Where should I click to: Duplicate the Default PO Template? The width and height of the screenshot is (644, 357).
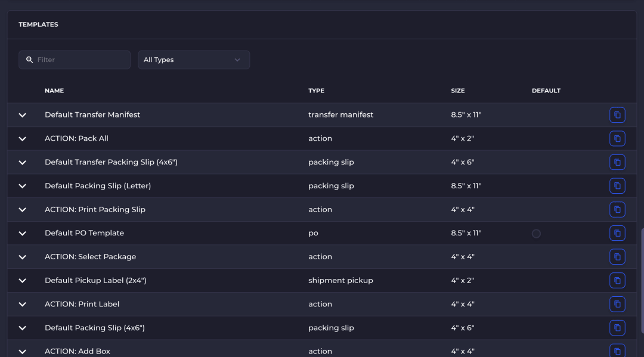click(x=617, y=233)
